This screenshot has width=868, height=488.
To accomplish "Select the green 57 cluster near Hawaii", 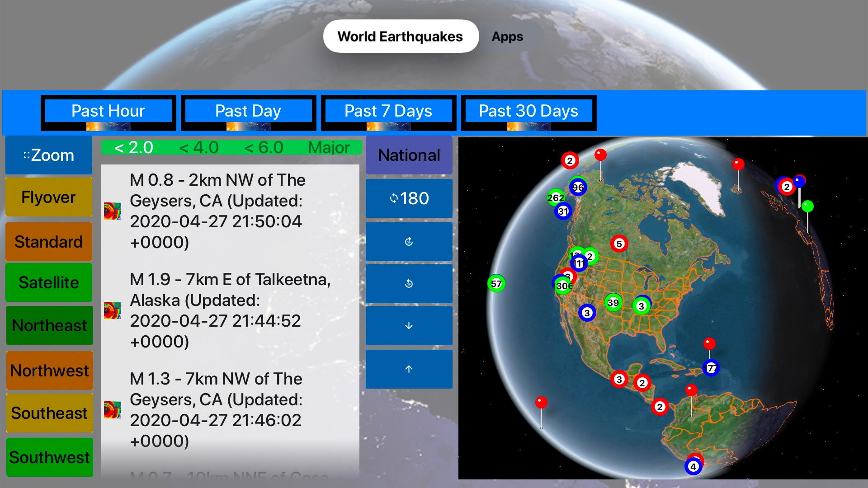I will click(x=496, y=283).
